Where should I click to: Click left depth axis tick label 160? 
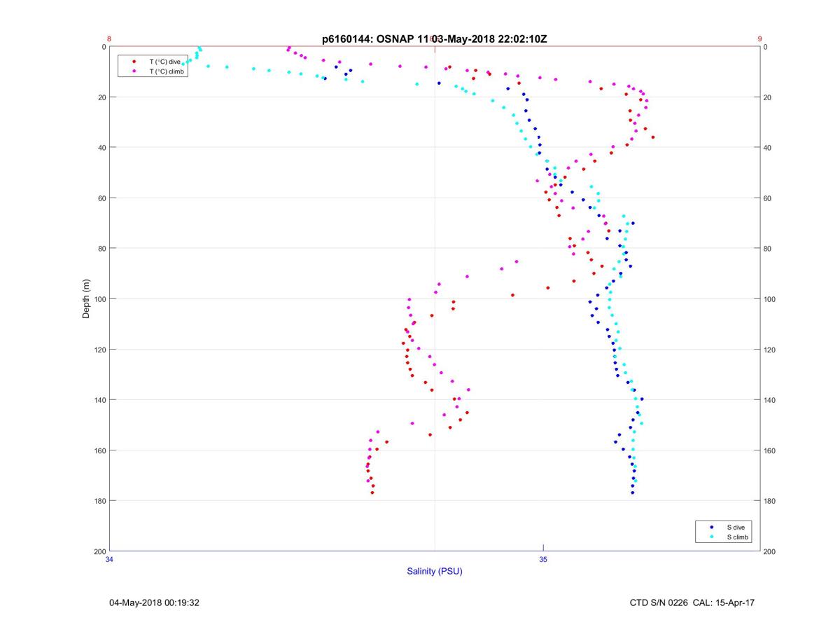[x=100, y=450]
